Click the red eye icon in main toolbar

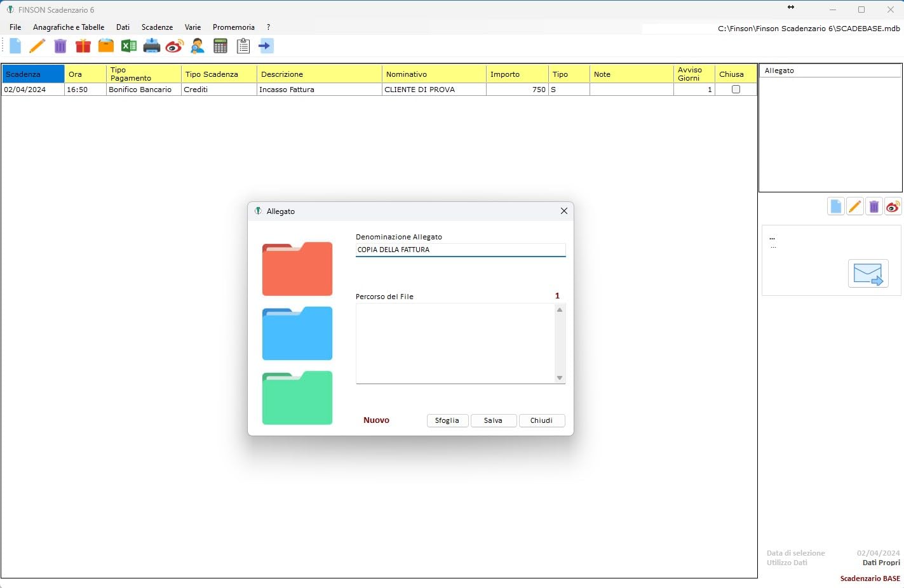pos(175,46)
